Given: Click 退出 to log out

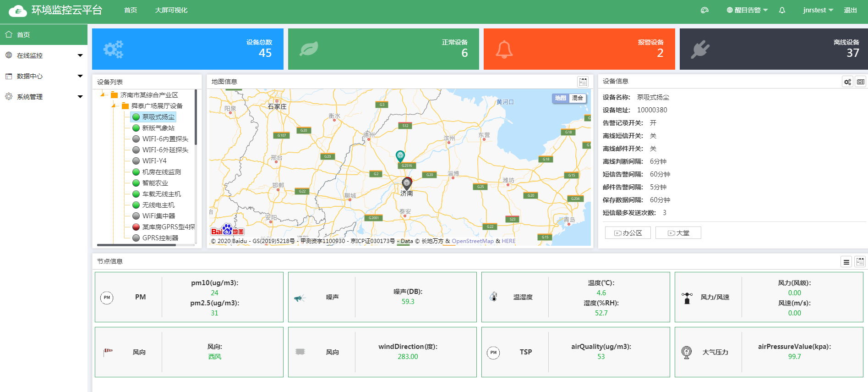Looking at the screenshot, I should (x=851, y=10).
